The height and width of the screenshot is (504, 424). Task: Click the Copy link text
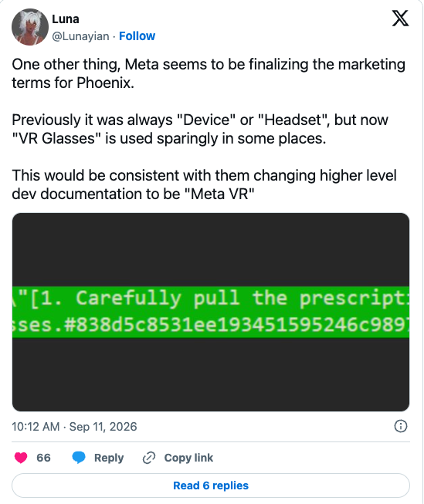pyautogui.click(x=188, y=458)
